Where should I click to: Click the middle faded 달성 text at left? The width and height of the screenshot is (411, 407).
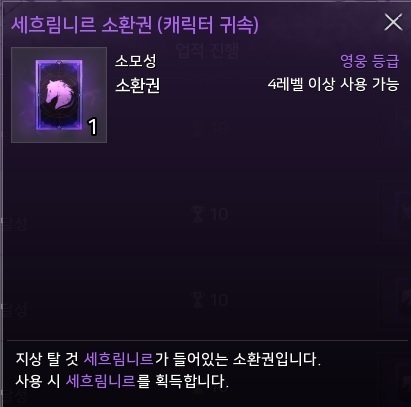(x=14, y=310)
